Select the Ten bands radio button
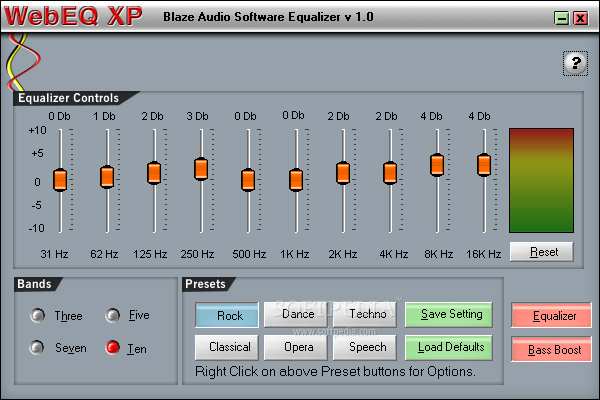This screenshot has height=400, width=600. coord(112,348)
